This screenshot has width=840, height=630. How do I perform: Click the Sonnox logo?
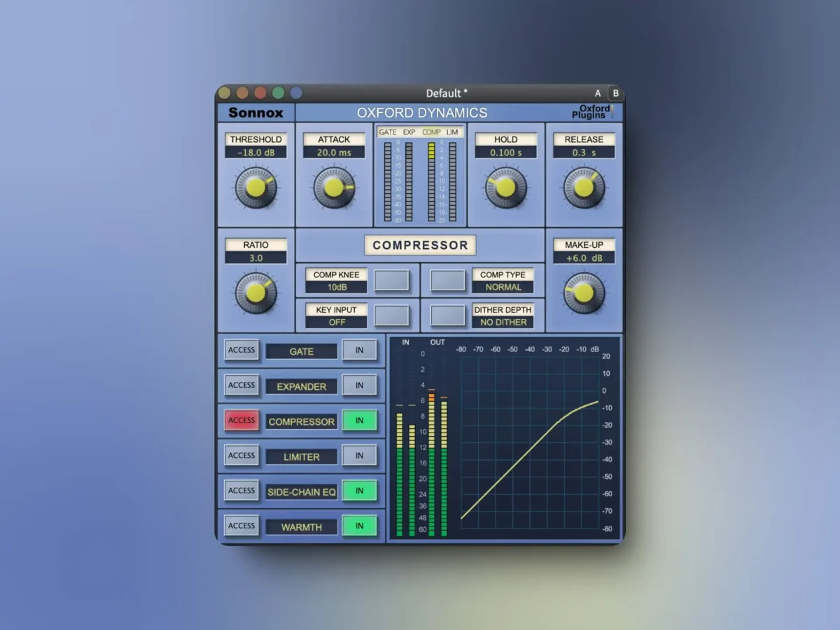click(x=255, y=113)
